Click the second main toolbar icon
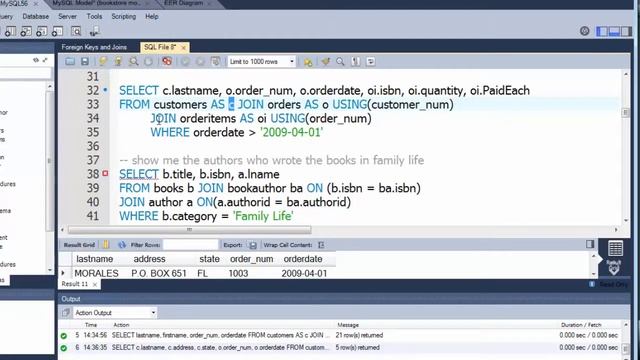This screenshot has width=640, height=360. (x=26, y=31)
